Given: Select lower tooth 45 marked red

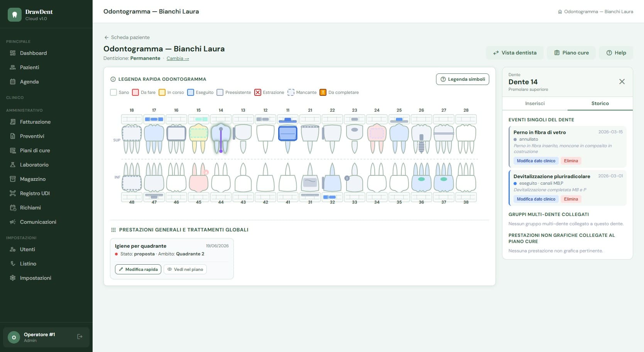Looking at the screenshot, I should [x=199, y=177].
